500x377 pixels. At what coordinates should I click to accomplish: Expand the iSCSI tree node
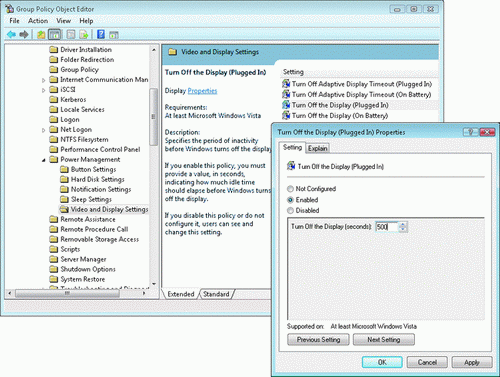tap(43, 90)
